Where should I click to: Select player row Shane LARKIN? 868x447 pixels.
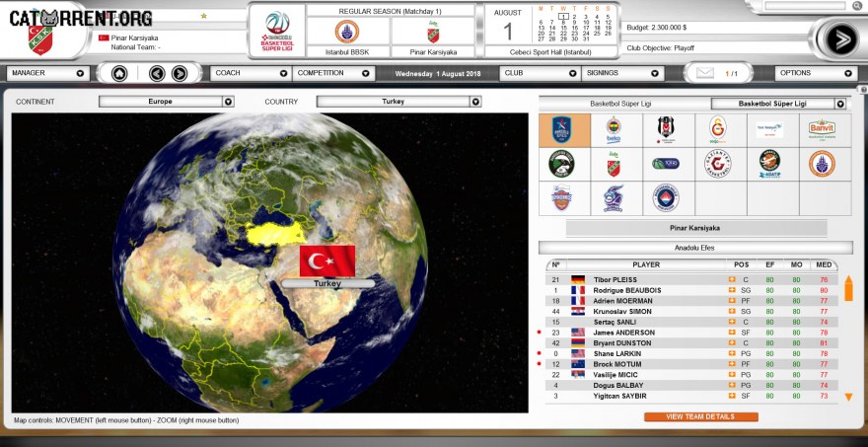point(691,353)
